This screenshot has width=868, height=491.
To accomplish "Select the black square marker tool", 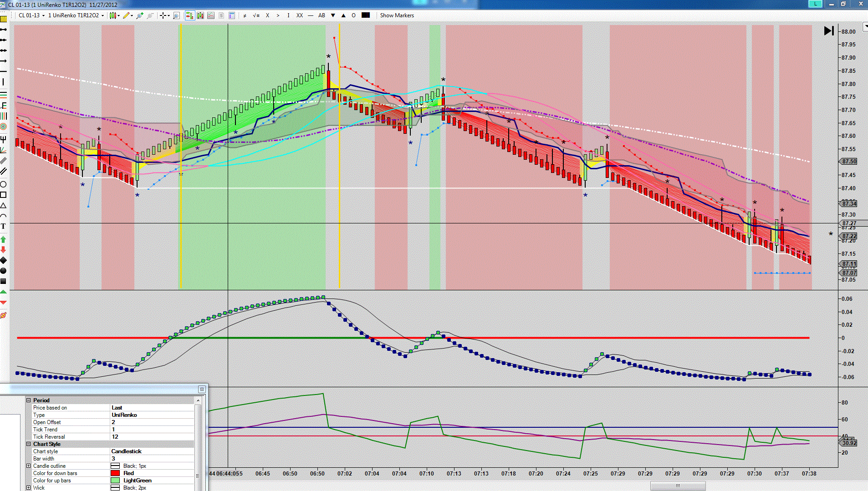I will 4,281.
